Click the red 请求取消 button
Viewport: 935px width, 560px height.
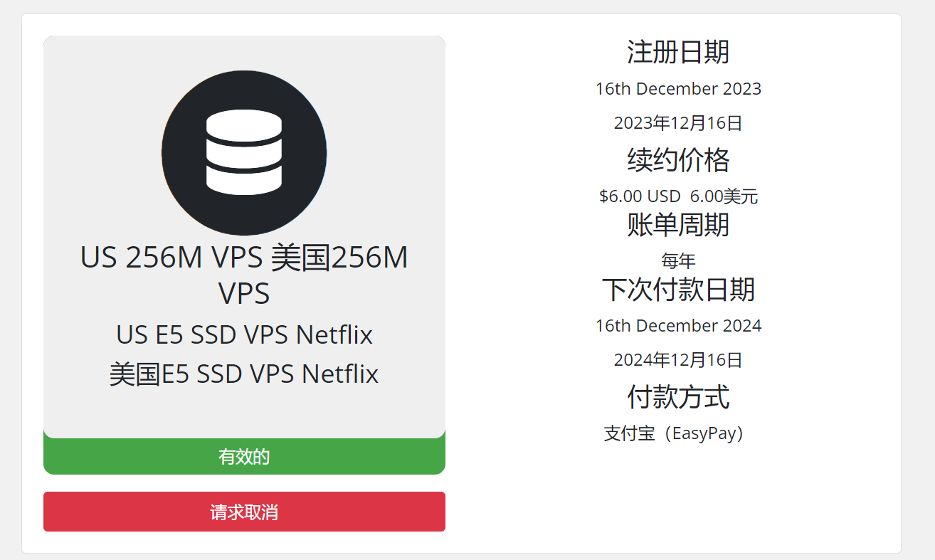[244, 512]
